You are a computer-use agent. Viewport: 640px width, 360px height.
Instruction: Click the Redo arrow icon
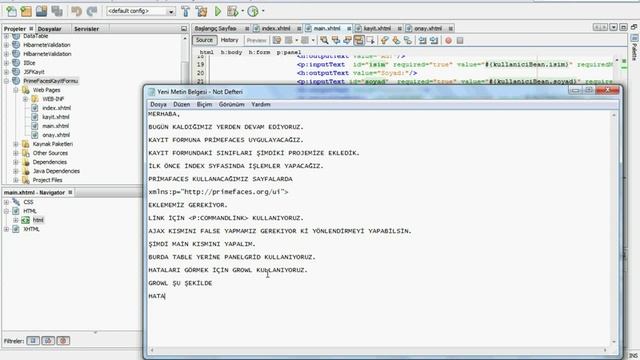92,11
